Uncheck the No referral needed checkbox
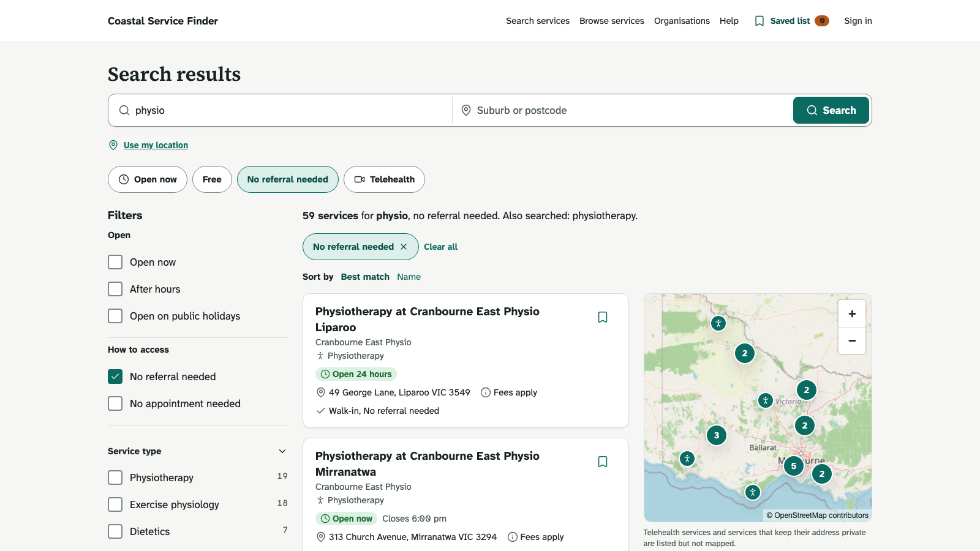 coord(115,377)
